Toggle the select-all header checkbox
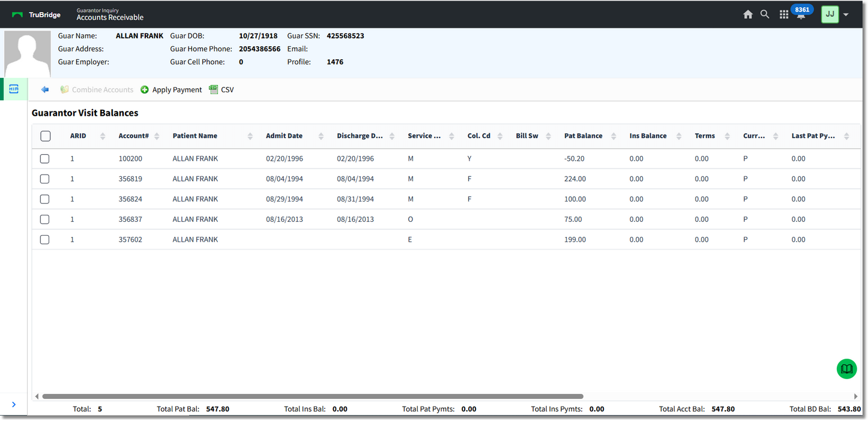Image resolution: width=868 pixels, height=421 pixels. click(x=46, y=136)
